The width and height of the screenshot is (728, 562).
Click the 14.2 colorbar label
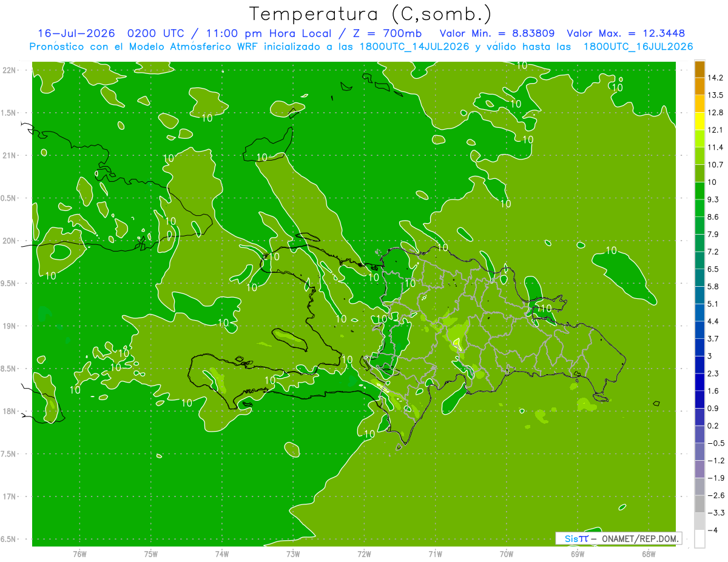[x=715, y=78]
